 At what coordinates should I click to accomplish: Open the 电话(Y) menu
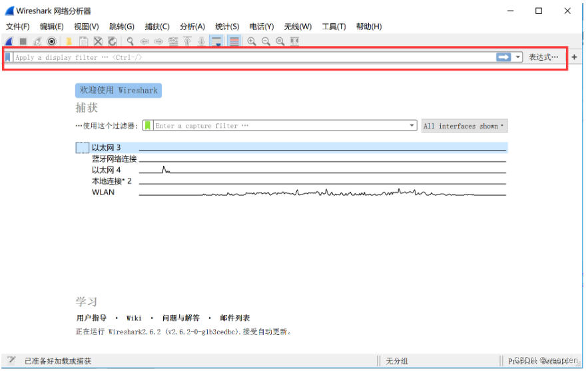(x=262, y=27)
